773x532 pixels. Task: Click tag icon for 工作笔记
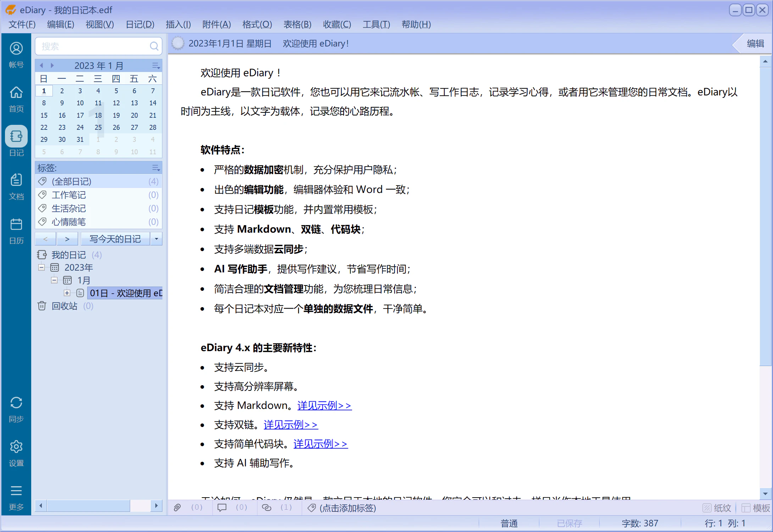42,195
